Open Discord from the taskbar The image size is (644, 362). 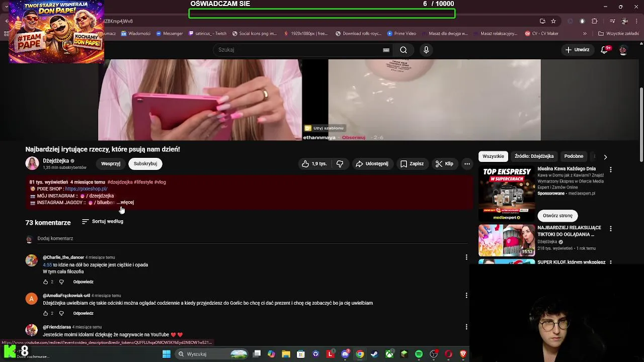pos(345,354)
